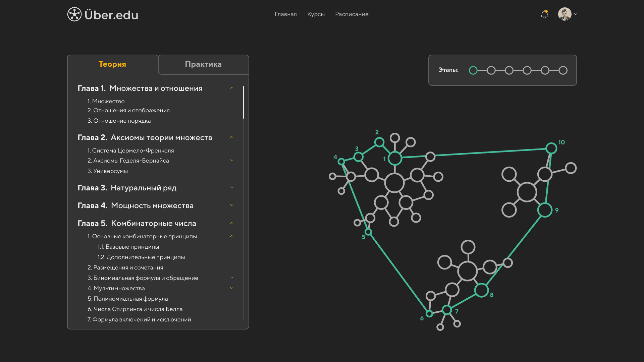Select the third stage circle in Этапы
644x362 pixels.
(509, 70)
